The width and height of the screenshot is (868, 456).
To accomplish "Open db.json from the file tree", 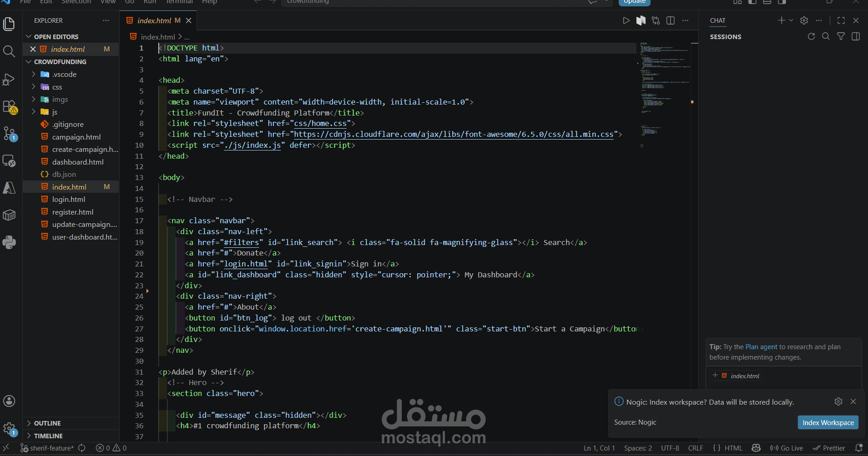I will [x=72, y=174].
